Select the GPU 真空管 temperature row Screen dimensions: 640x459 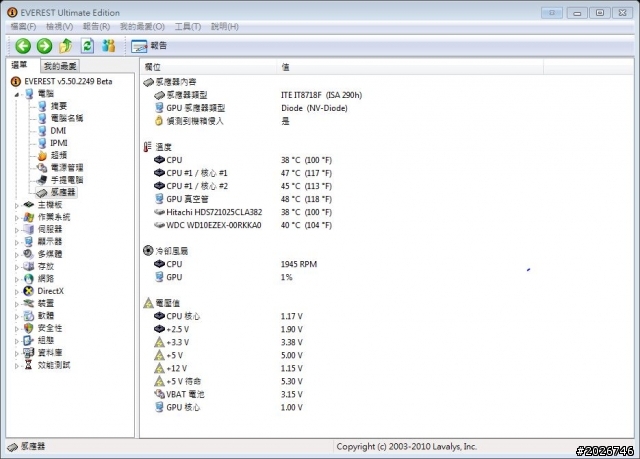click(243, 199)
